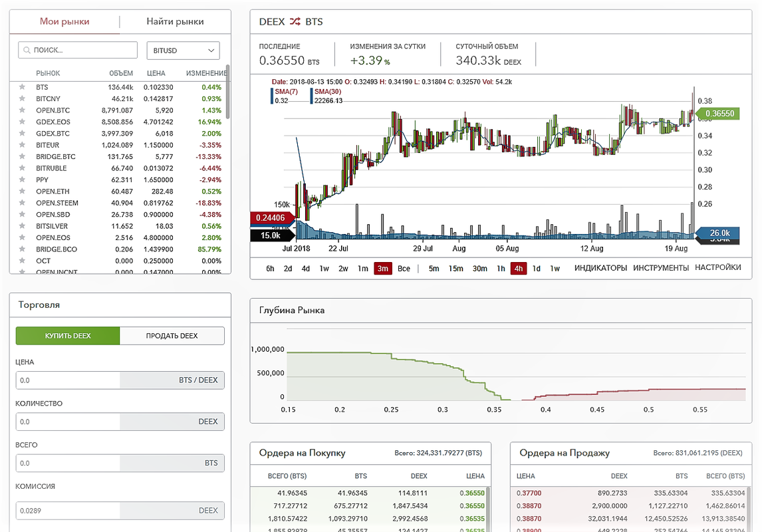Set candle interval to 1d

[537, 268]
